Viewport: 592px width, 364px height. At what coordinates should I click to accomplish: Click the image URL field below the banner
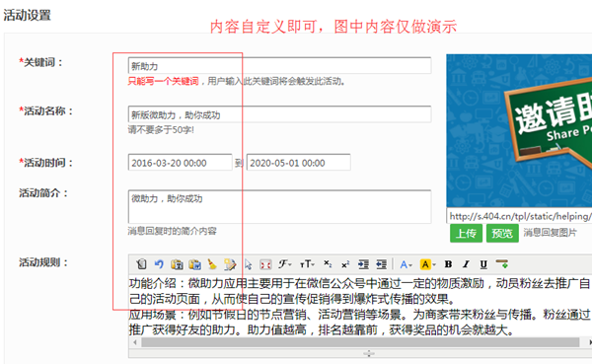pos(519,216)
